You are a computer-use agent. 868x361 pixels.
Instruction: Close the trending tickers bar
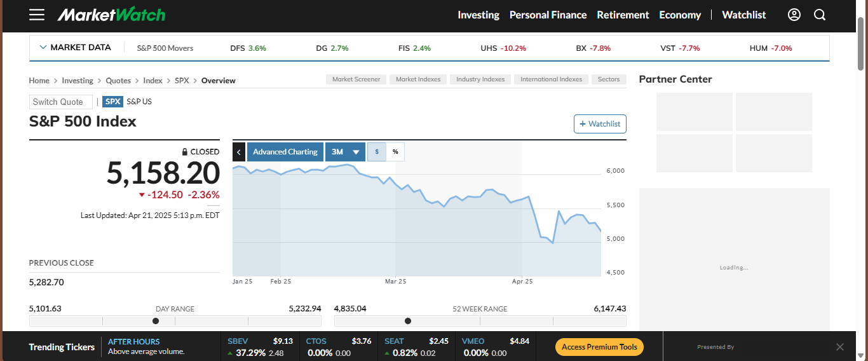click(x=840, y=347)
